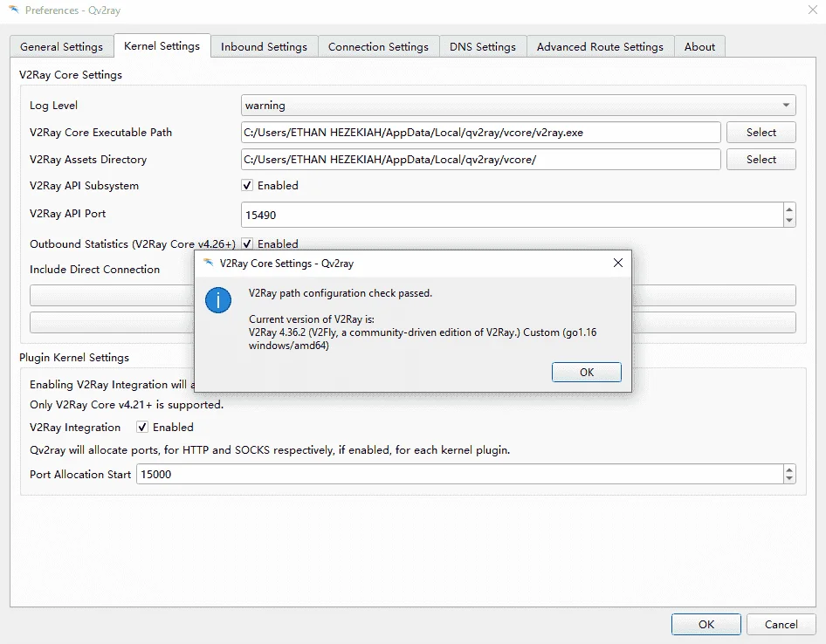Viewport: 826px width, 644px height.
Task: Open the DNS Settings tab
Action: [483, 47]
